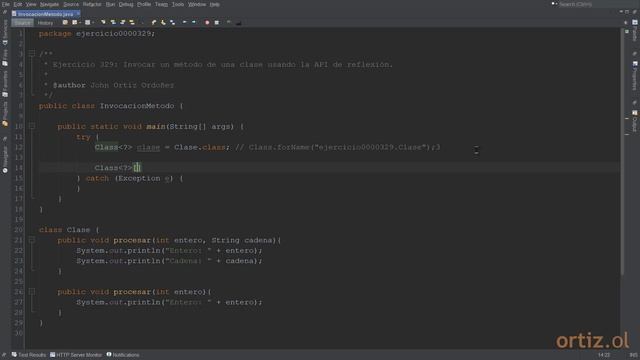Collapse the Javadoc comment fold
This screenshot has height=360, width=640.
click(32, 53)
